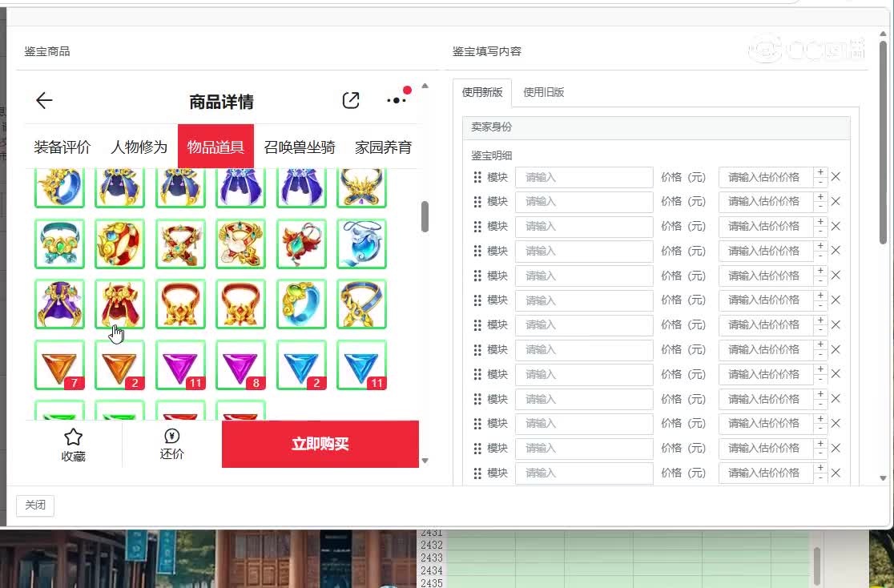Image resolution: width=894 pixels, height=588 pixels.
Task: Open the three-dot more menu with red dot
Action: (x=397, y=100)
